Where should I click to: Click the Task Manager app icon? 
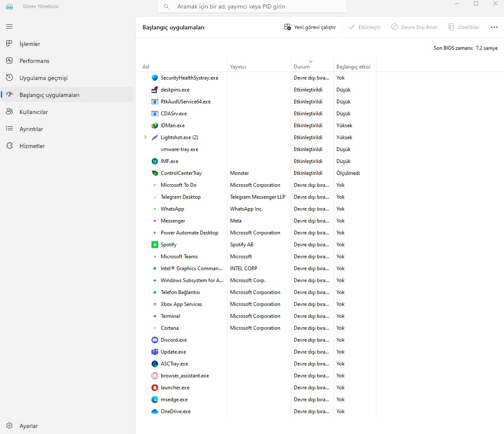[x=9, y=6]
